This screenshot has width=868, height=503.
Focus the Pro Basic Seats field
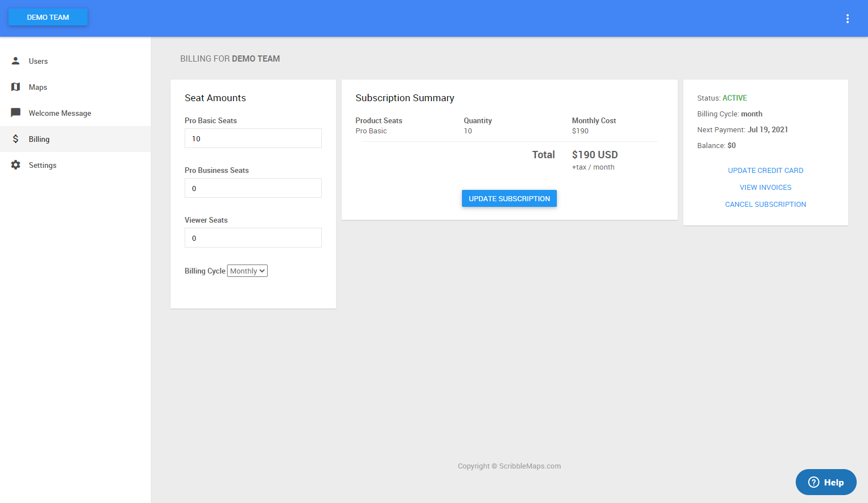pos(253,138)
